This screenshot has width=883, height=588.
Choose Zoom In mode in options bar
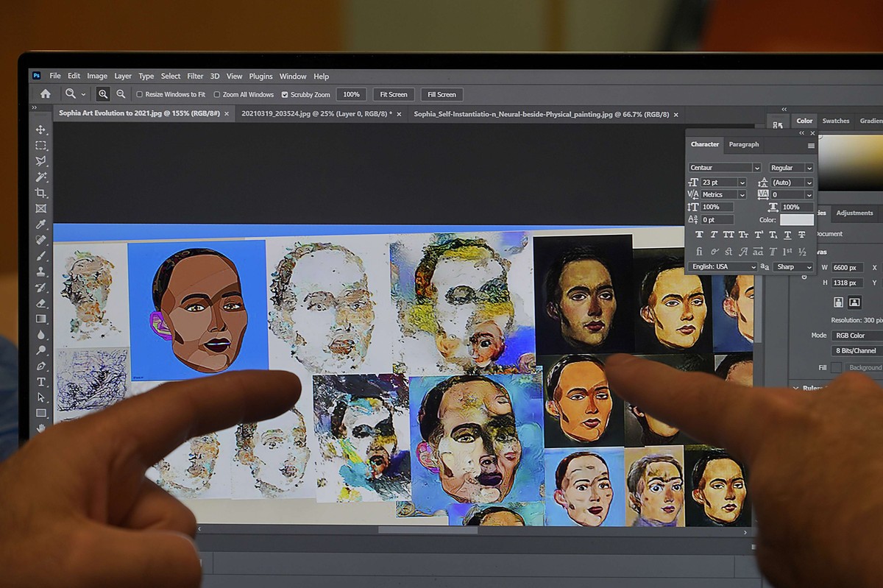pyautogui.click(x=103, y=94)
